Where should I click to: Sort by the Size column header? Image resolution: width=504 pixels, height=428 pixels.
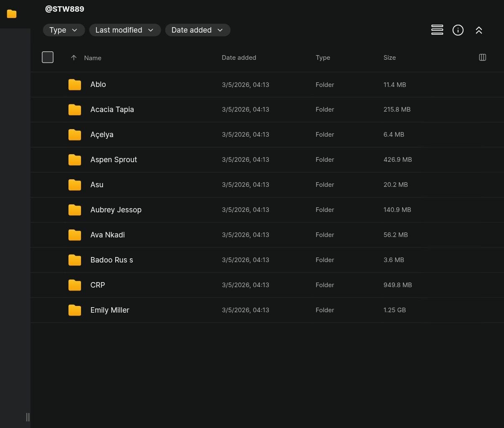[x=390, y=58]
